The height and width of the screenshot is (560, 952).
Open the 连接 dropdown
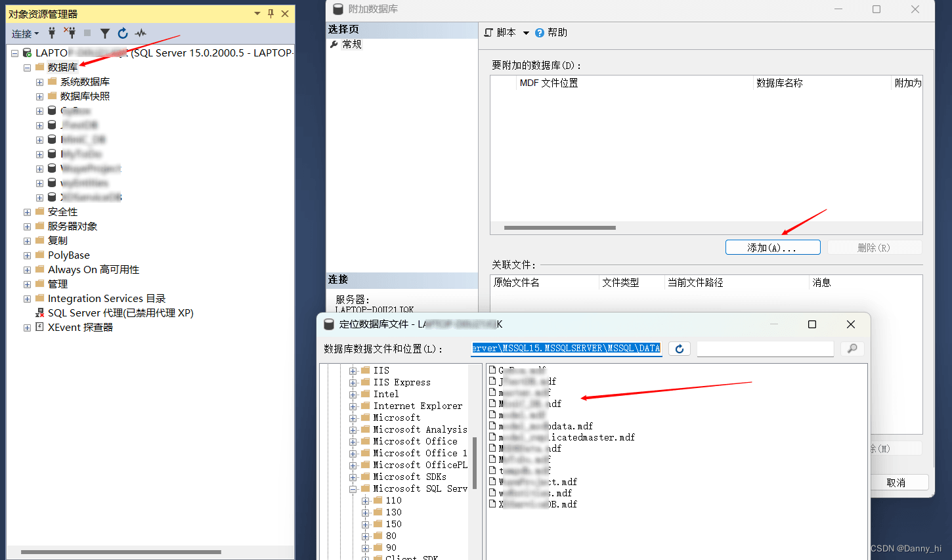pyautogui.click(x=25, y=33)
